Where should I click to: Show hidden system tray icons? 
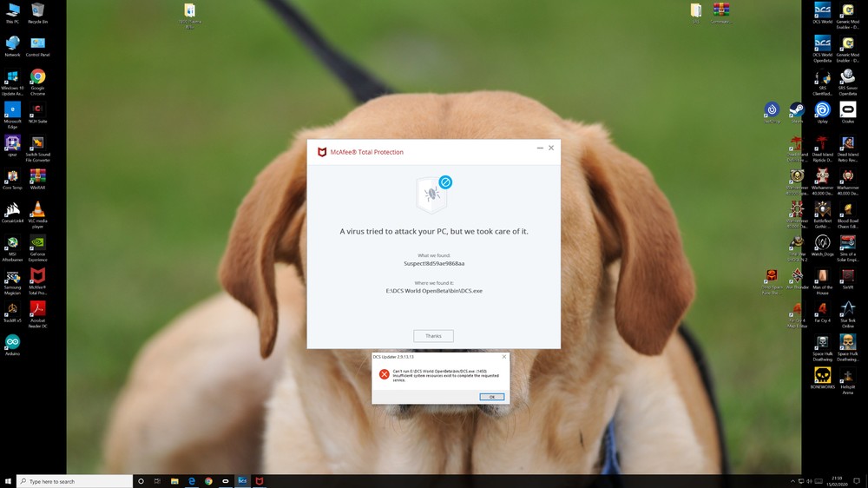pyautogui.click(x=792, y=481)
